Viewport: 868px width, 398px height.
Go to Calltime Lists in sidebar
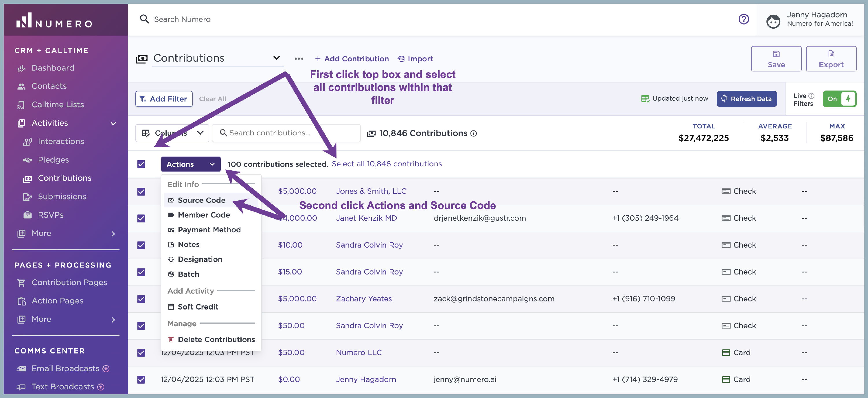tap(57, 105)
